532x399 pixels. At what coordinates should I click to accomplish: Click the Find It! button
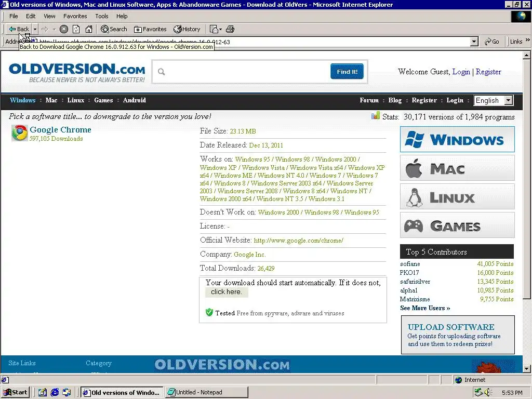pos(347,72)
